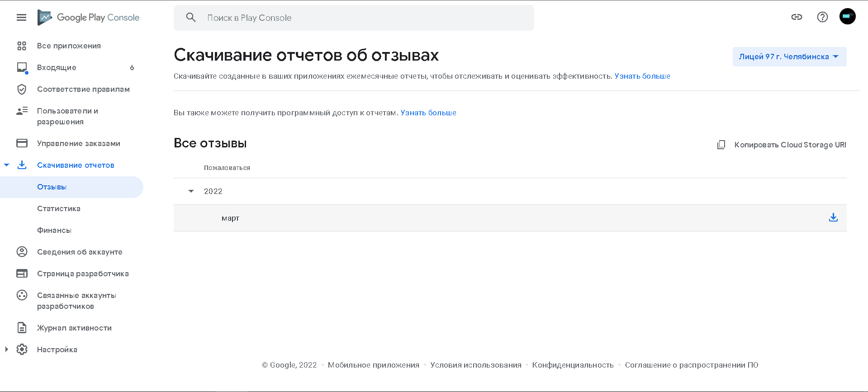Viewport: 868px width, 392px height.
Task: Click Копировать Cloud Storage URI button
Action: coord(781,145)
